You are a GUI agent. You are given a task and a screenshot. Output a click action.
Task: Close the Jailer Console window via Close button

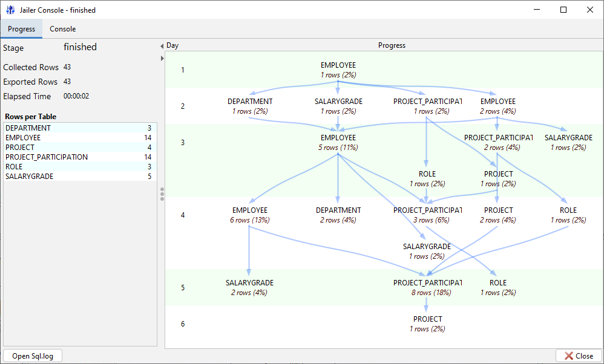tap(578, 356)
